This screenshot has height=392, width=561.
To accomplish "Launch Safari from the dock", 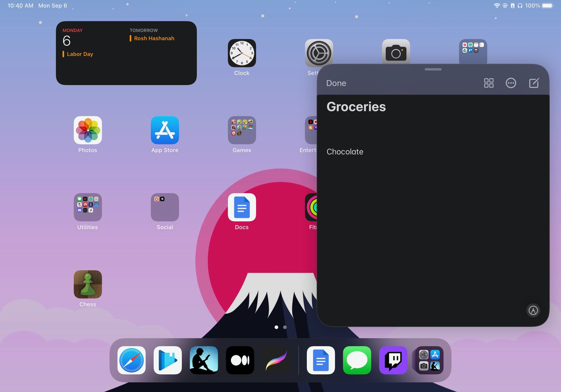I will [x=131, y=360].
